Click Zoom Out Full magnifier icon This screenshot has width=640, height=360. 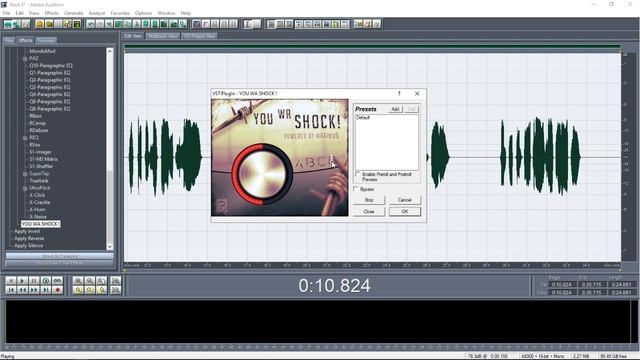click(x=101, y=281)
